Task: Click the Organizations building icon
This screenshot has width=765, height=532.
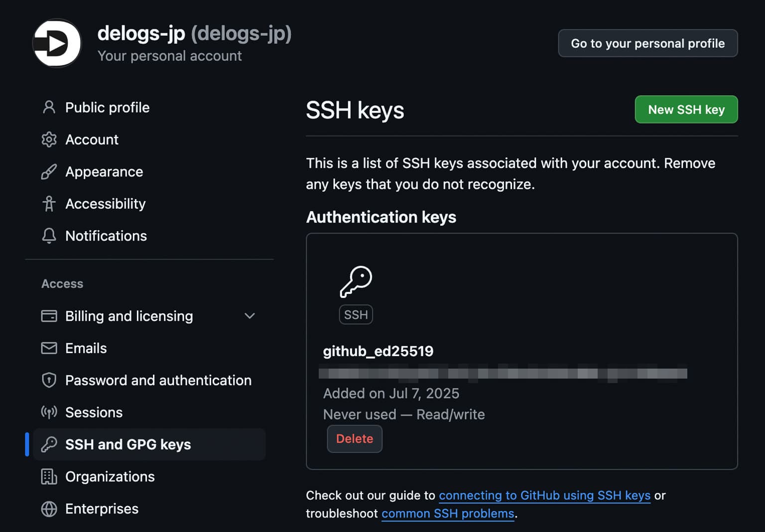Action: (49, 476)
